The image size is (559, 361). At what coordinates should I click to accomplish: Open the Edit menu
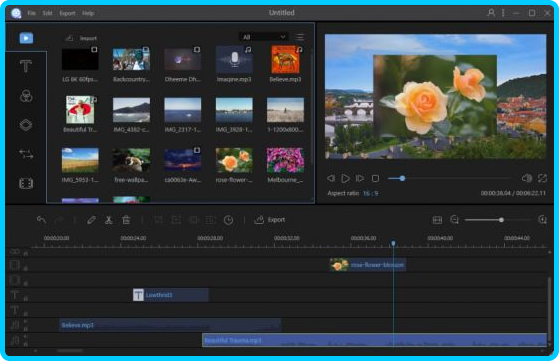point(47,13)
